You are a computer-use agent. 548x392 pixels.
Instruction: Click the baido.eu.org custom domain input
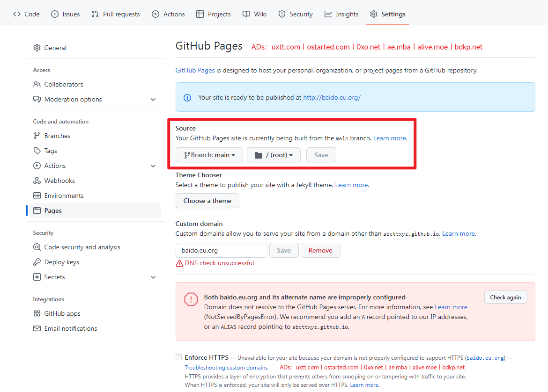point(221,250)
